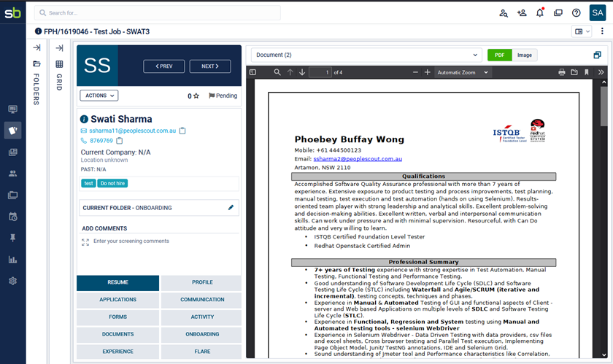Print the PDF document
The height and width of the screenshot is (364, 613).
tap(562, 72)
